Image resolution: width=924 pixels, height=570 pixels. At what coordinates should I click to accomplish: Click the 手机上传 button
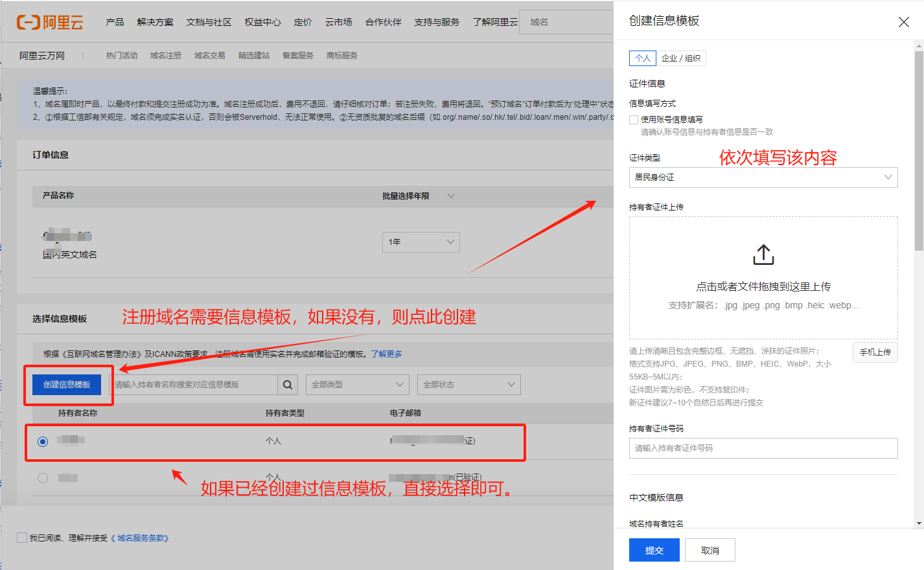click(x=875, y=352)
